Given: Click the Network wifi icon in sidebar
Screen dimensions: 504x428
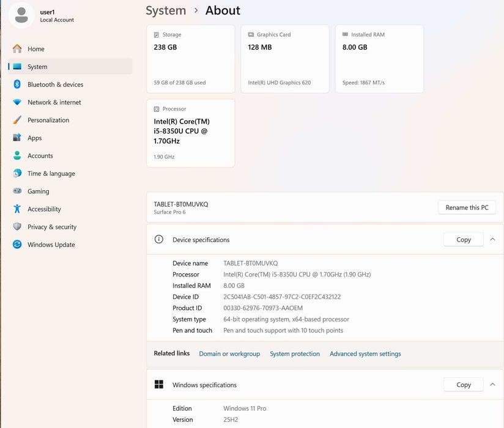Looking at the screenshot, I should point(17,102).
